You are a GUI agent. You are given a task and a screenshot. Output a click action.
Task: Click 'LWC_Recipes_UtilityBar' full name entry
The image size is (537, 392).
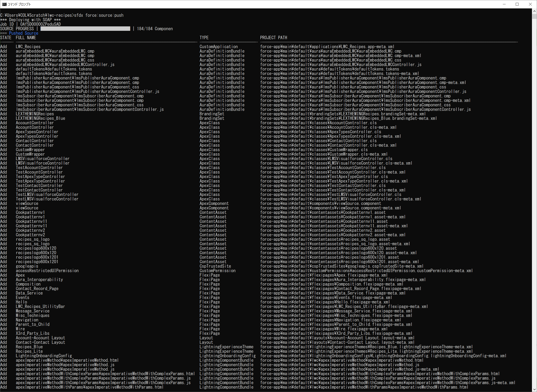pyautogui.click(x=40, y=307)
